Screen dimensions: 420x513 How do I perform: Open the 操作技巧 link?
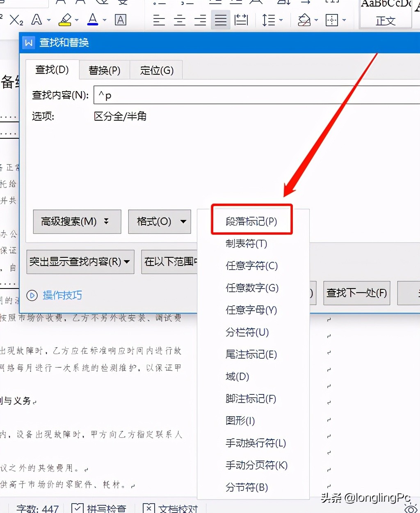tap(62, 295)
